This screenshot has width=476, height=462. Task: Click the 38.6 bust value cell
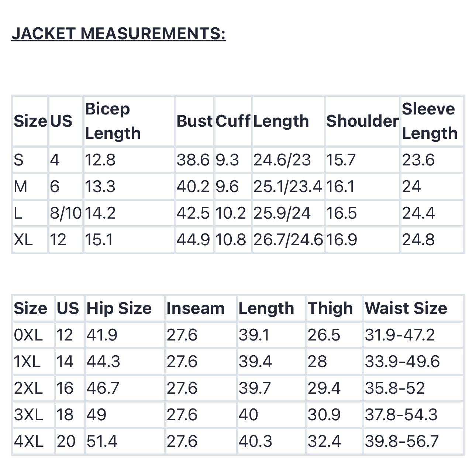[x=193, y=160]
